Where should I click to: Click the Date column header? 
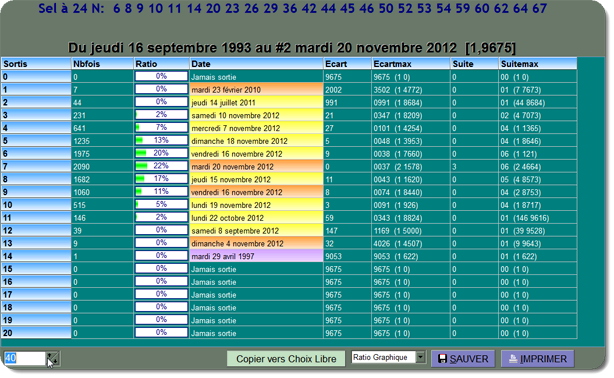point(256,64)
